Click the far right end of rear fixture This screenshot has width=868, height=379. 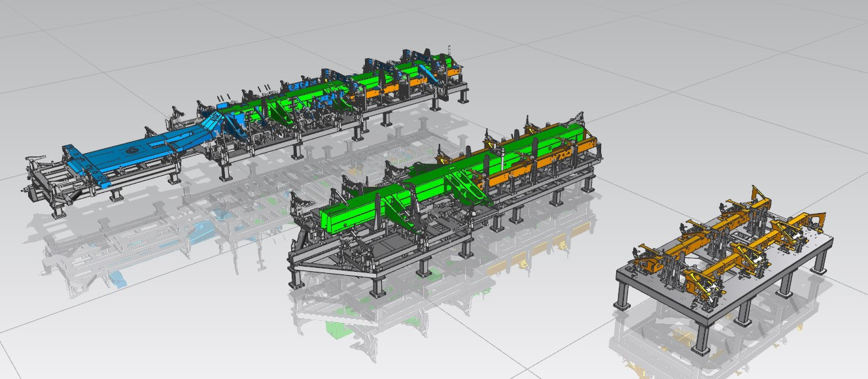461,84
